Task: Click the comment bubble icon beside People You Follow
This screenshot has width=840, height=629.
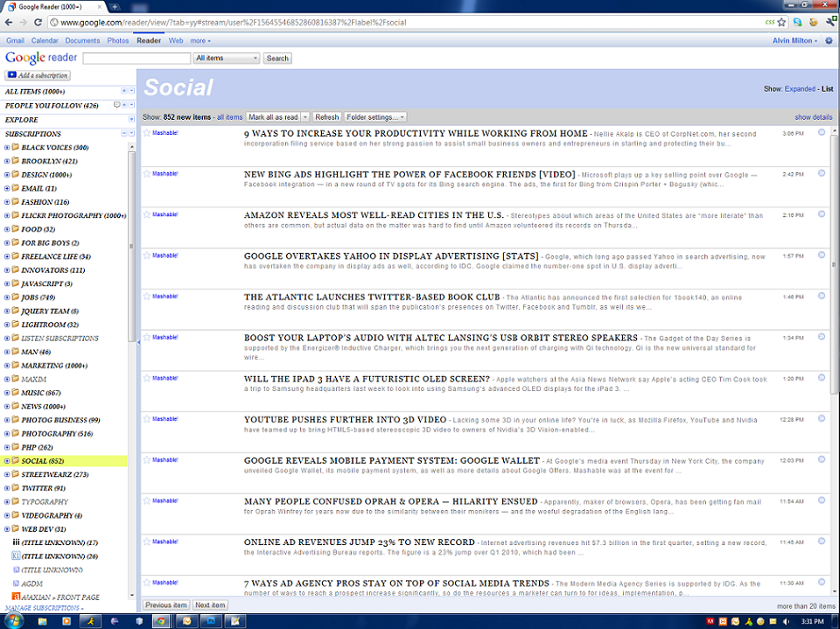Action: [116, 105]
